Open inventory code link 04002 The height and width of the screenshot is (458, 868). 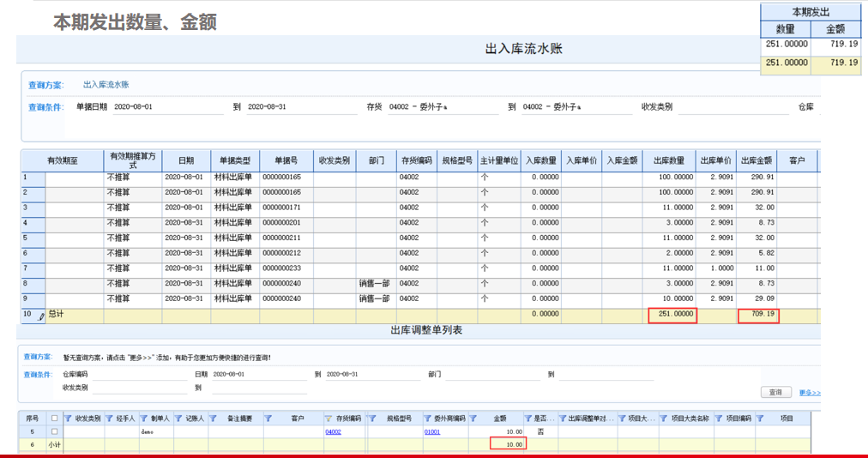tap(334, 431)
